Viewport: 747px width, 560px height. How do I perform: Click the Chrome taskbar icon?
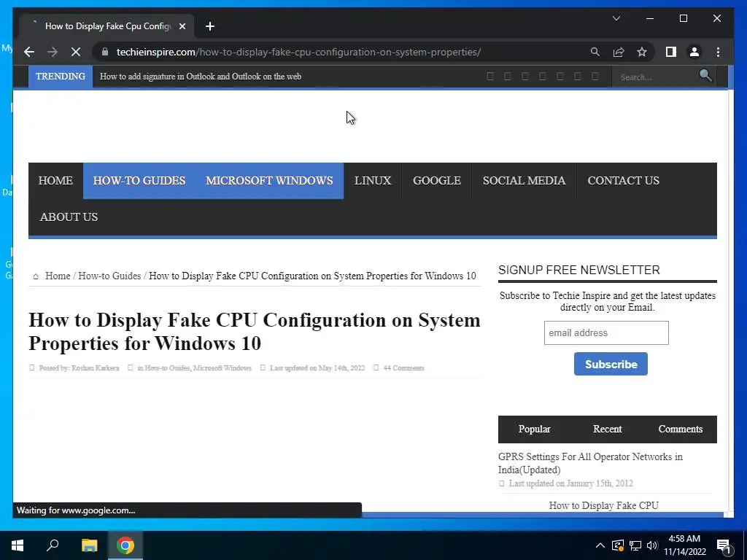125,545
